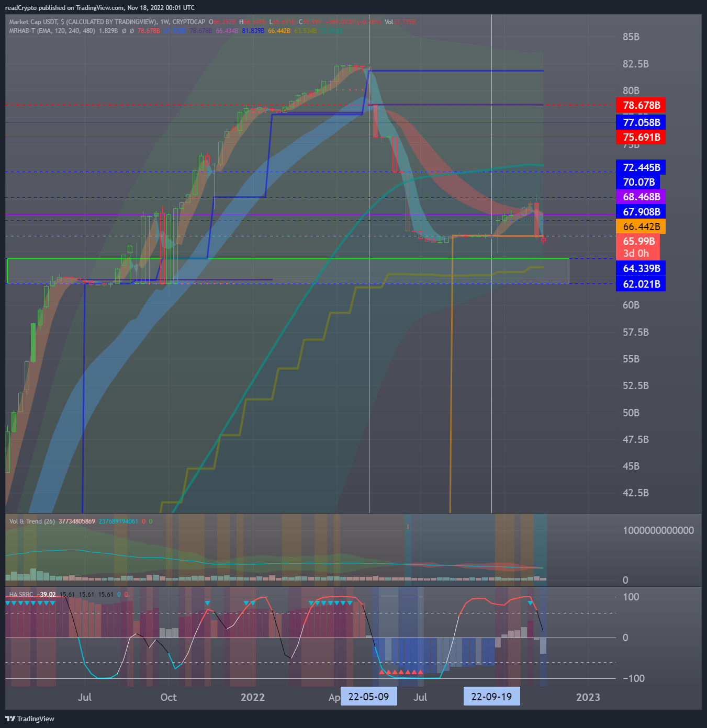
Task: Click the 42.5B price axis tick
Action: pos(636,493)
